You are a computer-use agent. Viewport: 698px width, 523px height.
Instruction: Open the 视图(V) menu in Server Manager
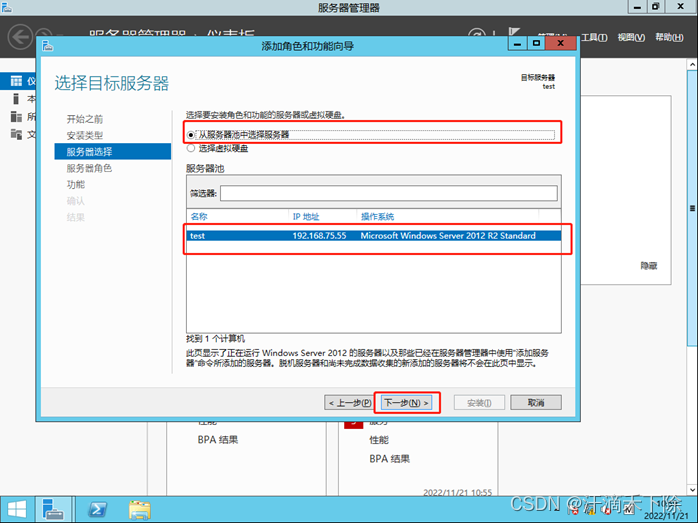coord(631,37)
